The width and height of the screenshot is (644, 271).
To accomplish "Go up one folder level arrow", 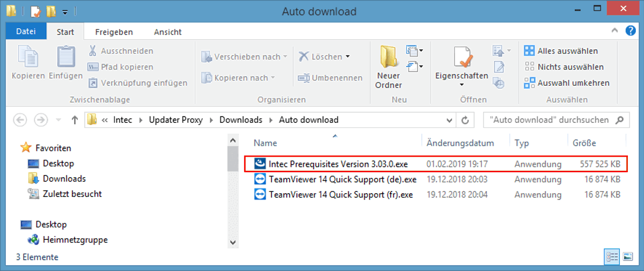I will click(x=75, y=120).
